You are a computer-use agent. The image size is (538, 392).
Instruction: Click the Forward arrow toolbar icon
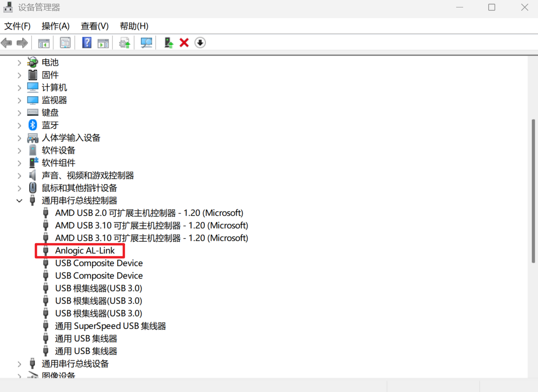22,43
